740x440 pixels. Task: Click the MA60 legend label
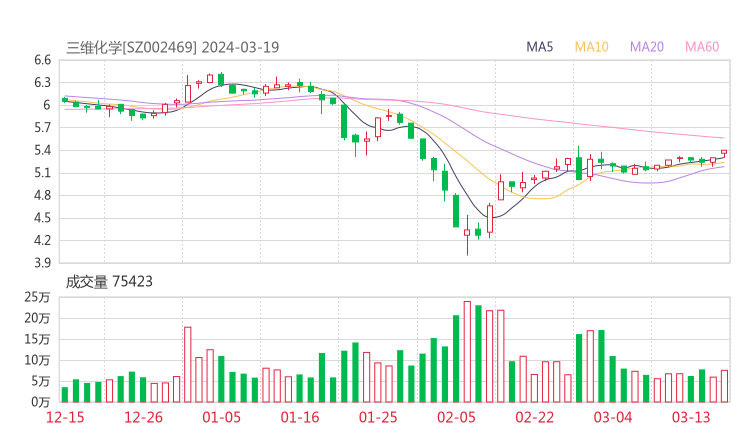click(702, 47)
